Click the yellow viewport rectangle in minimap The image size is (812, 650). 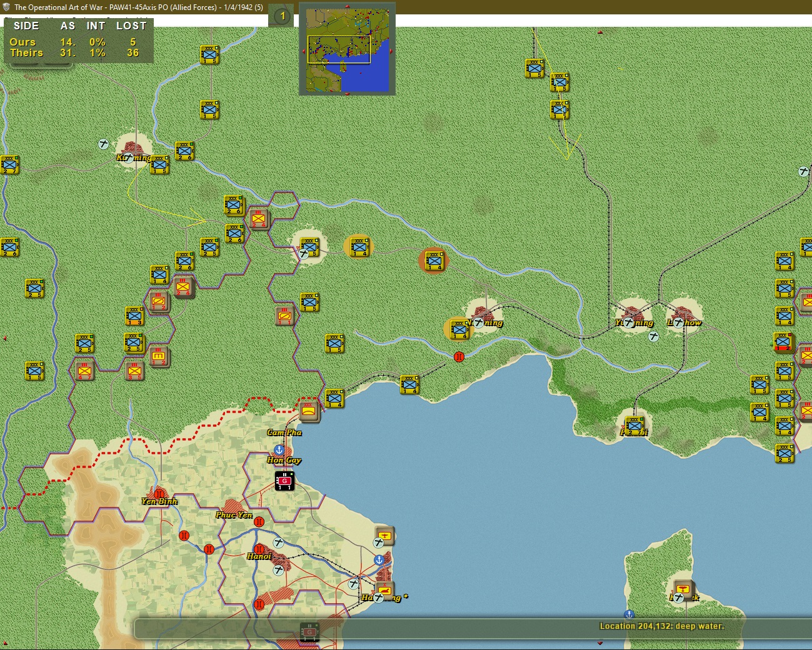(x=339, y=50)
